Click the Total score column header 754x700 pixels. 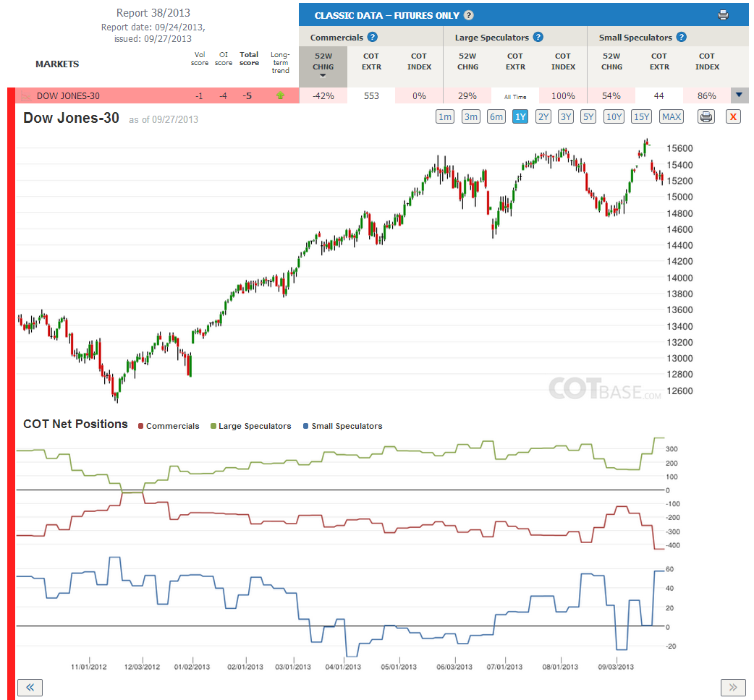pos(249,59)
